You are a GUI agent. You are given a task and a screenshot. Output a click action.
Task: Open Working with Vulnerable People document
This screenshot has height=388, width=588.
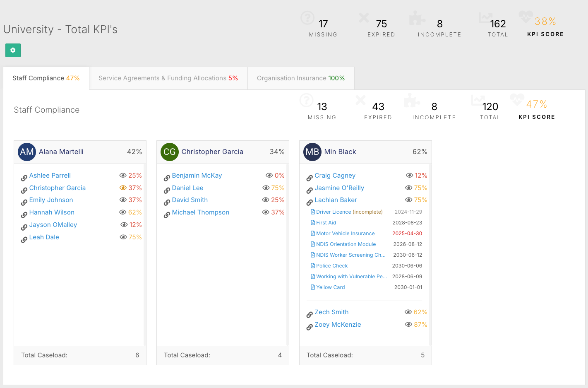352,277
